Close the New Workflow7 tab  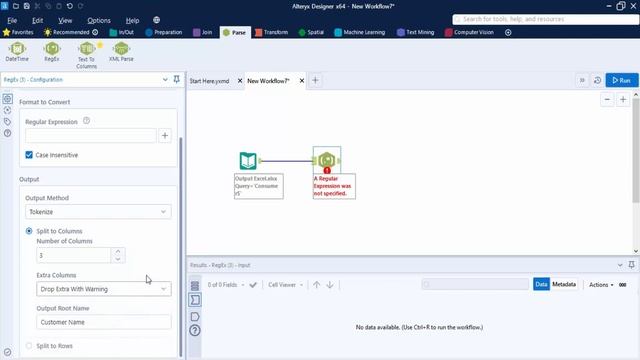[302, 81]
